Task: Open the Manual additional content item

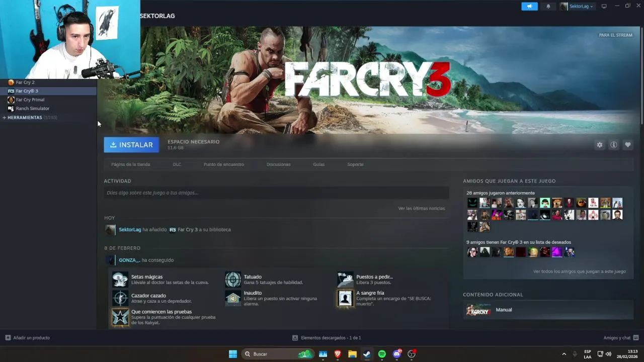Action: tap(548, 310)
